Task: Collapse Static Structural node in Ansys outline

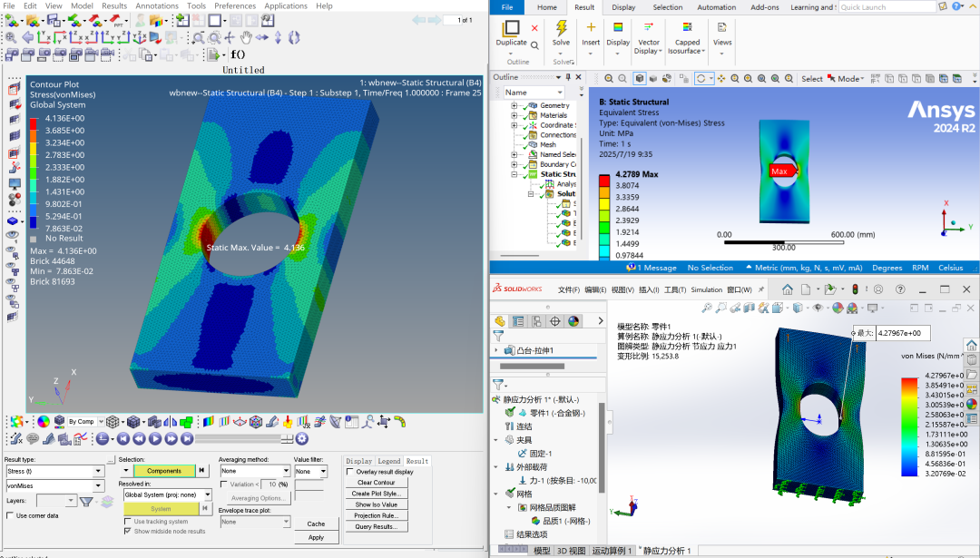Action: coord(514,174)
